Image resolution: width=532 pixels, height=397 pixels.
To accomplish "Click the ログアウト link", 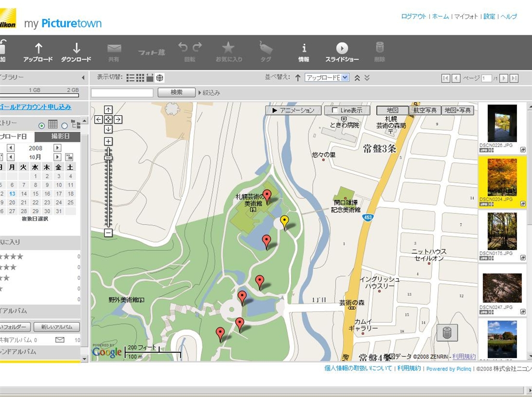I will tap(413, 16).
